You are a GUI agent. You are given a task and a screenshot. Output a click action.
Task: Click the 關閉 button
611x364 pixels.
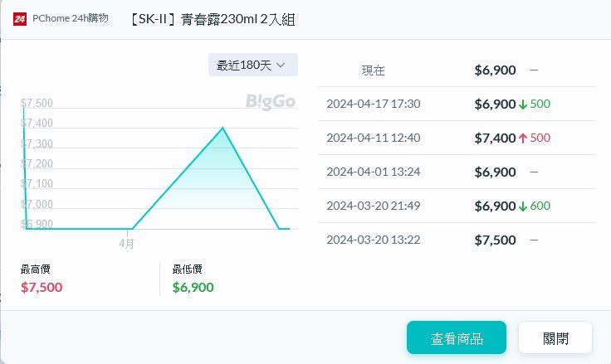555,337
